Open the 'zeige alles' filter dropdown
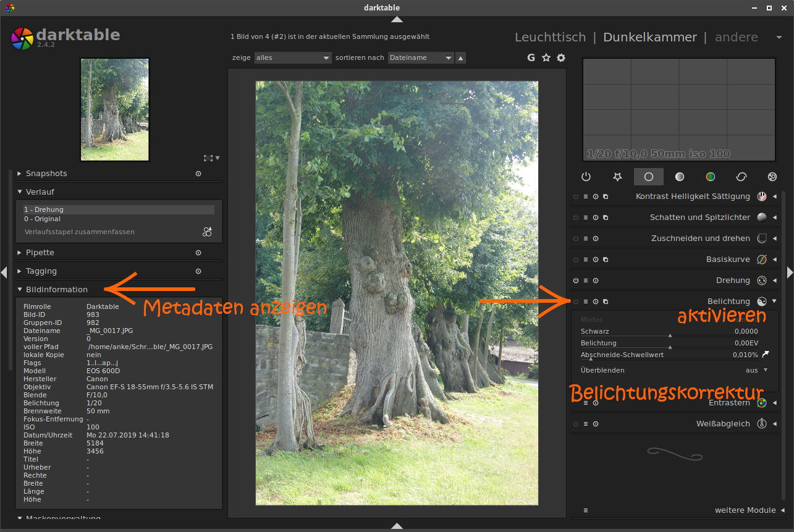 coord(294,57)
